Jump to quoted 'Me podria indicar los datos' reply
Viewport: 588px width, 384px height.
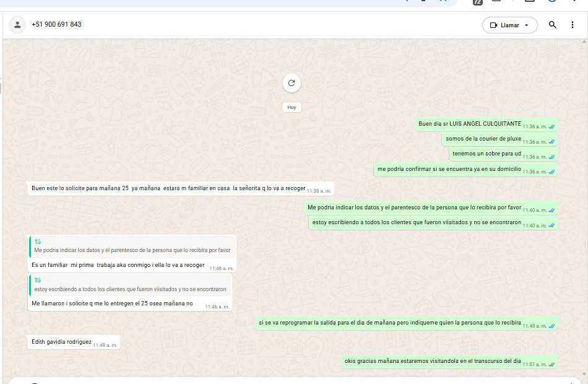tap(132, 247)
